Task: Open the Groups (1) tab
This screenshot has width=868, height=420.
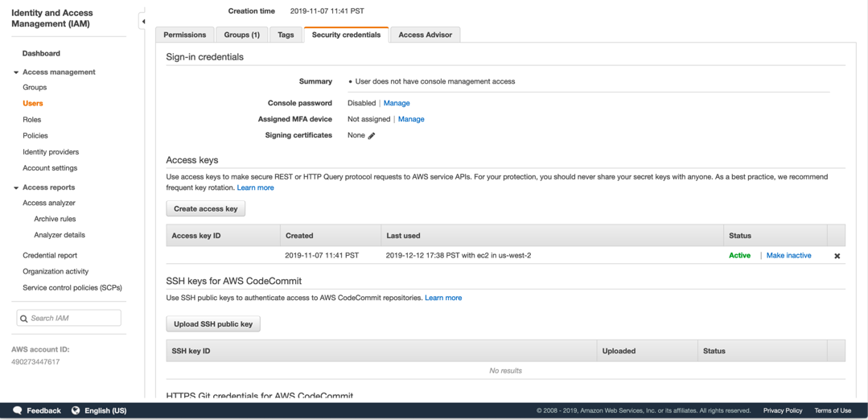Action: click(x=241, y=35)
